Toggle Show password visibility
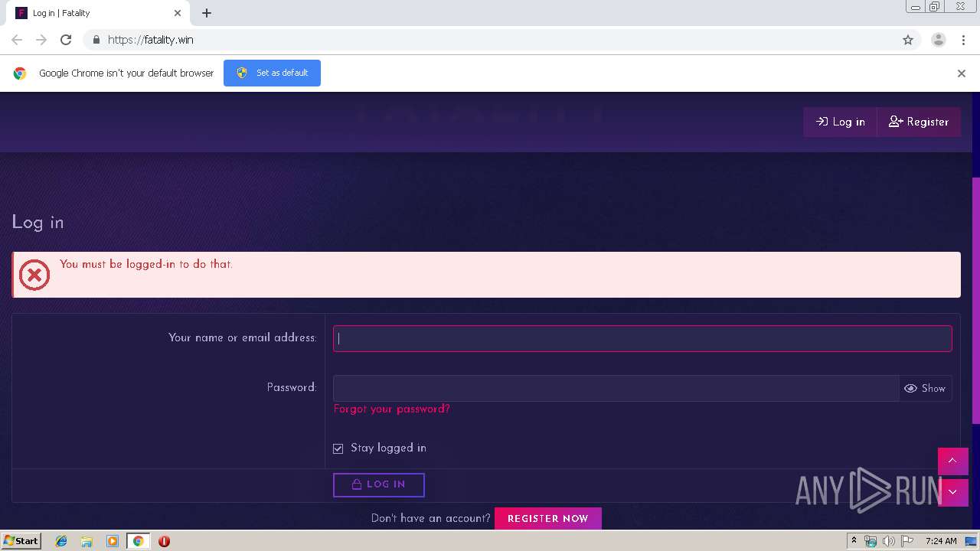980x551 pixels. [x=926, y=388]
